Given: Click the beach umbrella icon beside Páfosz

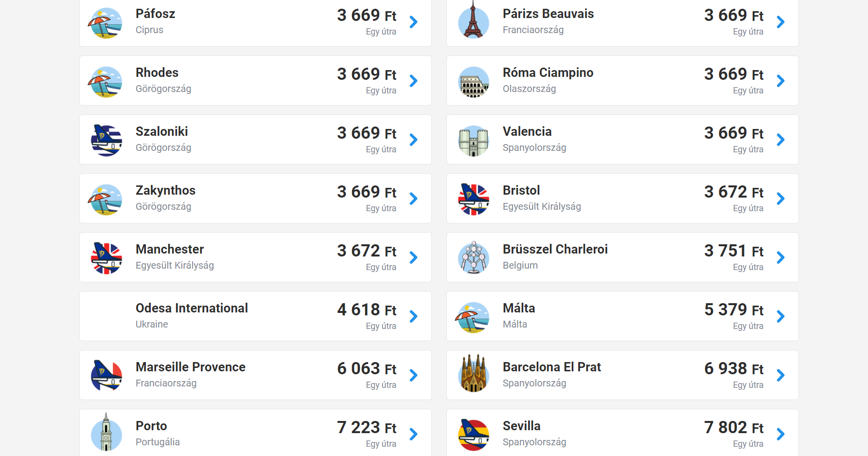Looking at the screenshot, I should tap(106, 23).
